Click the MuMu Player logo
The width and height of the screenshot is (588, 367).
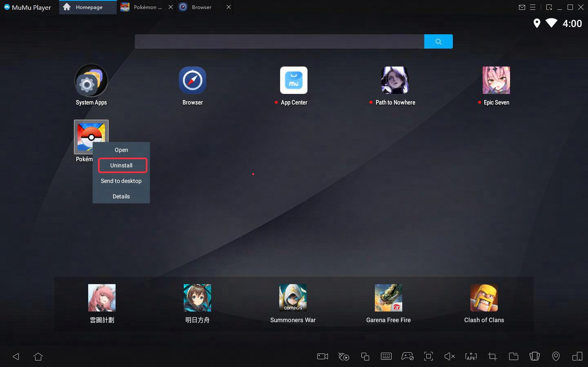point(7,7)
